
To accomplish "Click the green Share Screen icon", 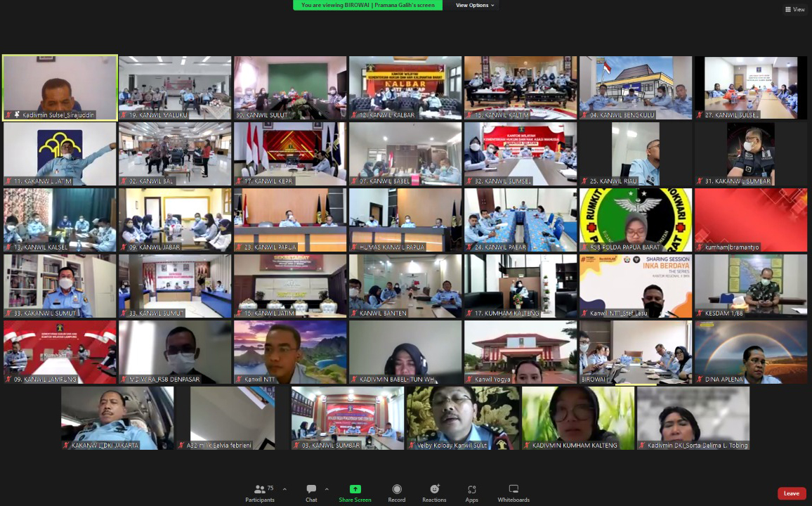I will (355, 489).
